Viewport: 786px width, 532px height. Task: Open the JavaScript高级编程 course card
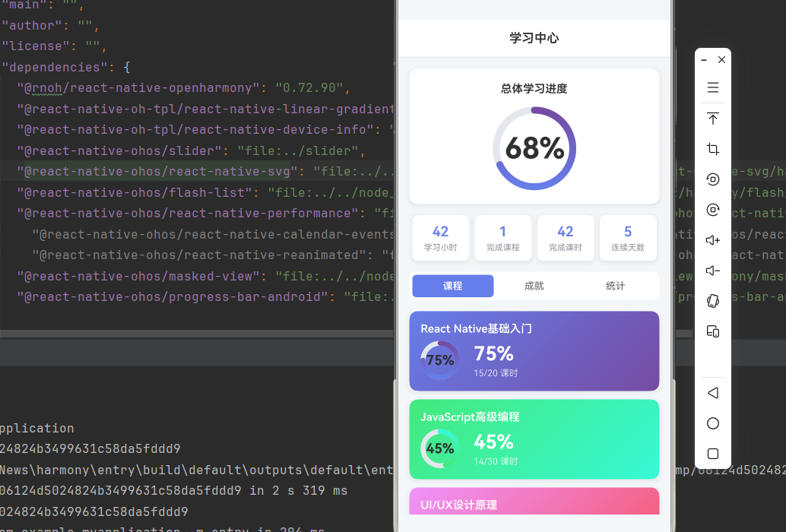(x=534, y=439)
